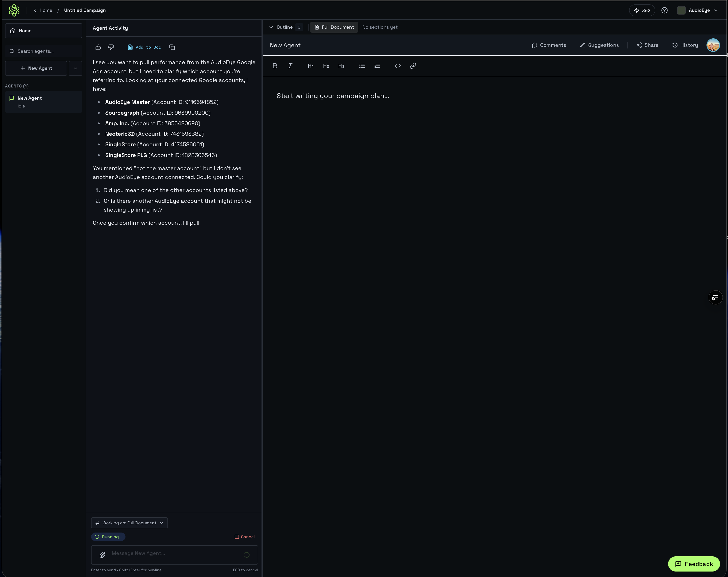728x577 pixels.
Task: Attach a file to the agent message
Action: (x=102, y=555)
